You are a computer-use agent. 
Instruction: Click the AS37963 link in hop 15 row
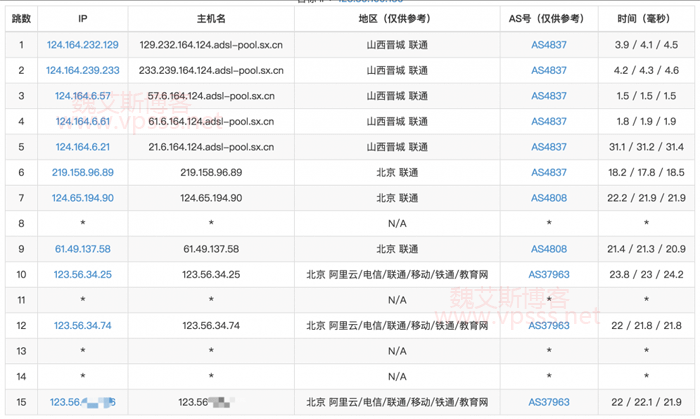pyautogui.click(x=548, y=403)
